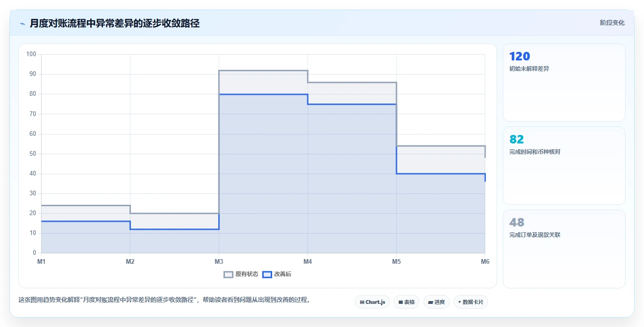This screenshot has height=327, width=644.
Task: Click the 50 y-axis tick label
Action: (33, 154)
